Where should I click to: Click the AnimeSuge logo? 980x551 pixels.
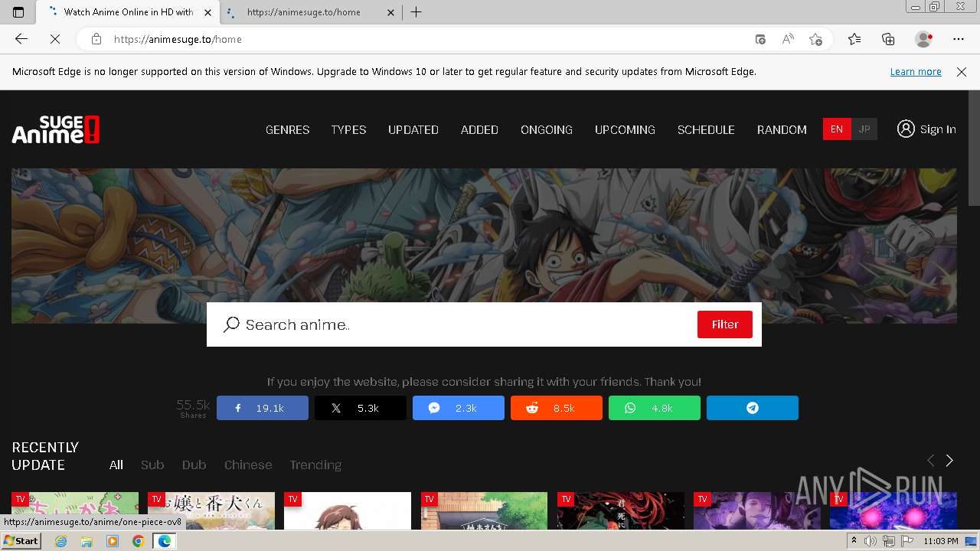pyautogui.click(x=56, y=129)
